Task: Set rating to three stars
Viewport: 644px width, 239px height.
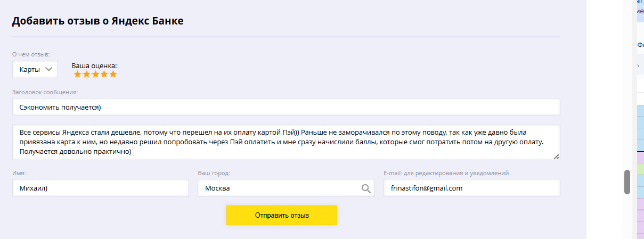Action: coord(95,75)
